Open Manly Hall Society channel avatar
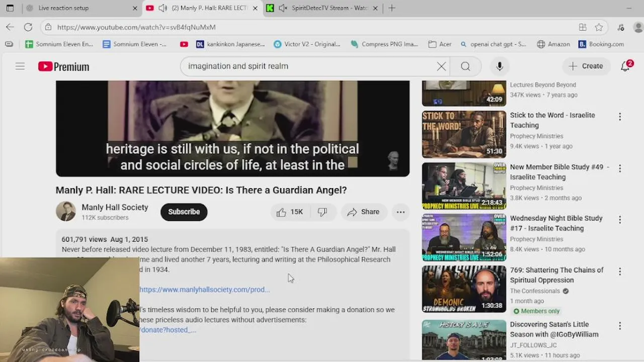This screenshot has height=362, width=644. (65, 212)
